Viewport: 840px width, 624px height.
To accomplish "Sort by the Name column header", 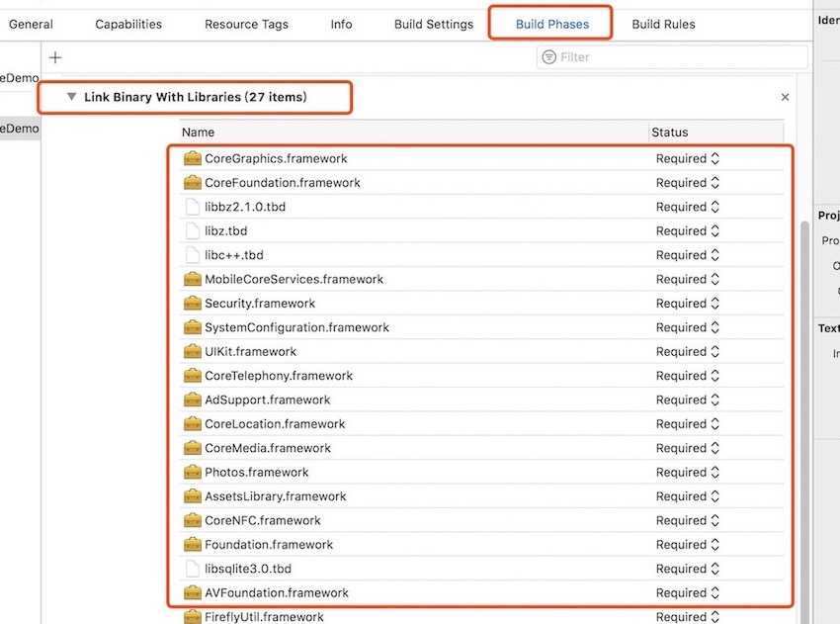I will coord(413,132).
